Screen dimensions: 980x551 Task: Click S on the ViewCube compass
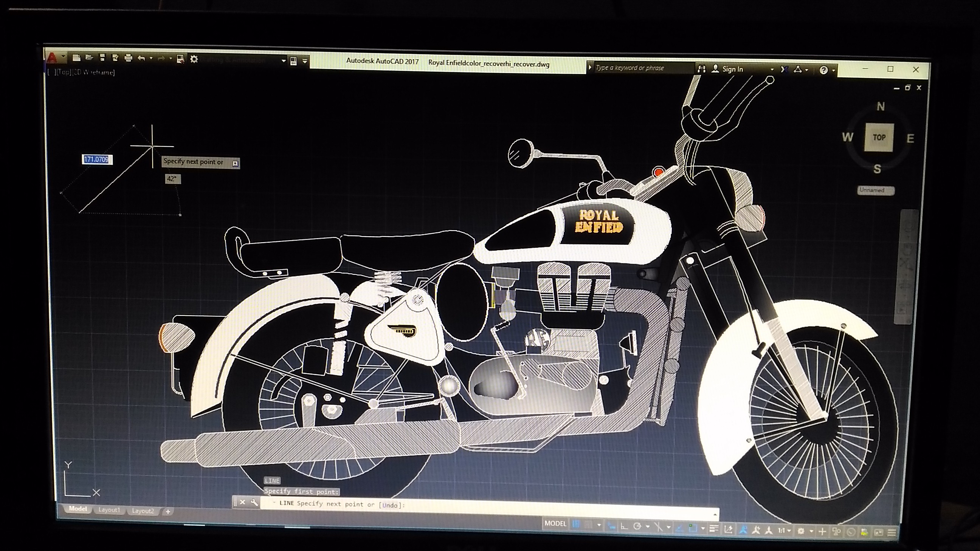(877, 169)
